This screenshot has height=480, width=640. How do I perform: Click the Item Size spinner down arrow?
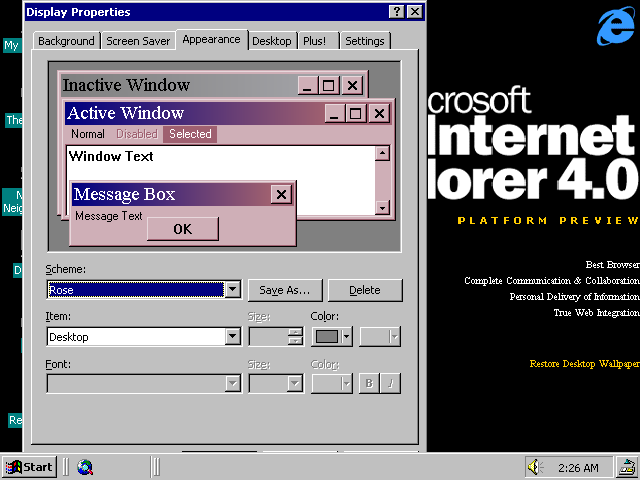[296, 342]
